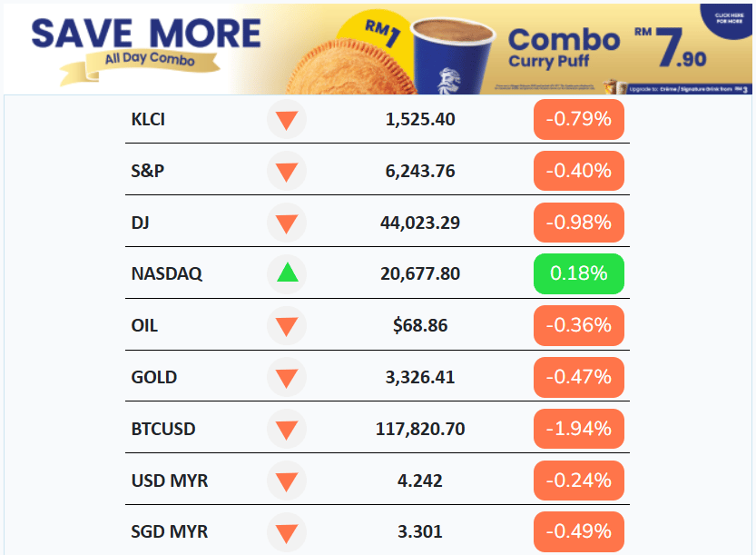
Task: Click the -0.98% DJ change badge
Action: (579, 223)
